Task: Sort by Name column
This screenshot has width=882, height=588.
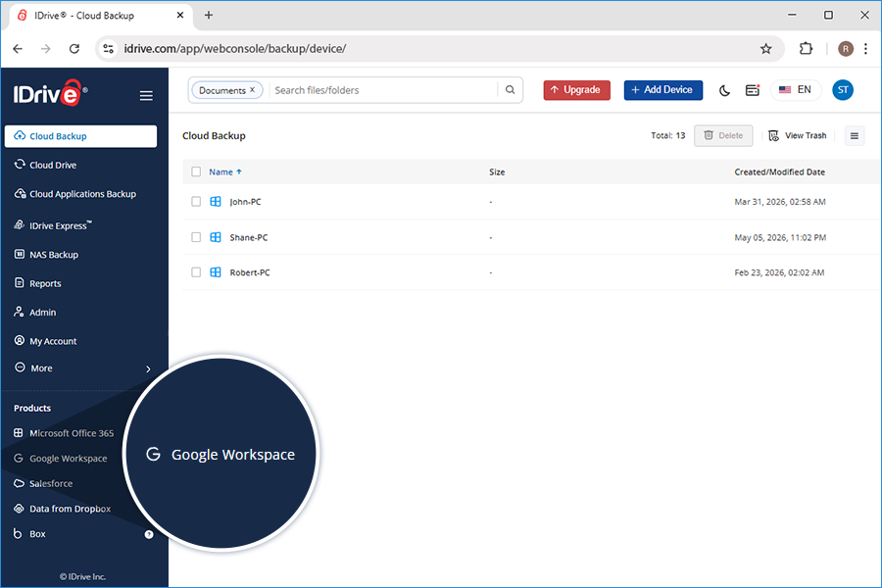Action: coord(225,172)
